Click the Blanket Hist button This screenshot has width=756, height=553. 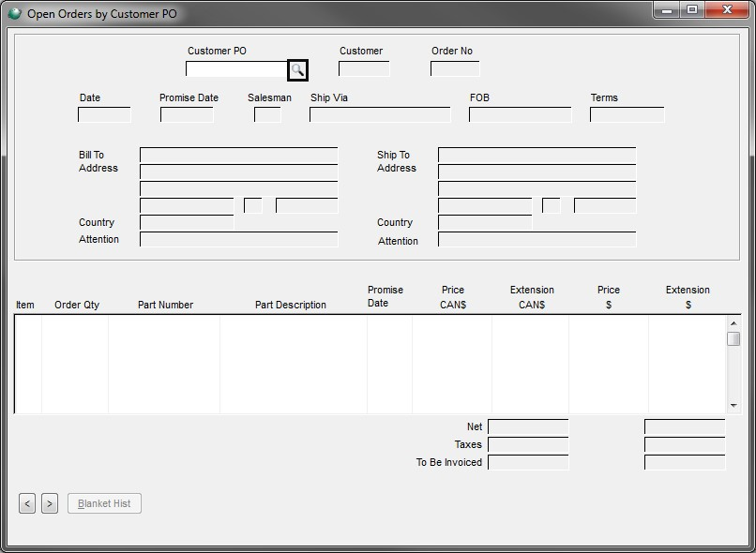click(x=105, y=503)
